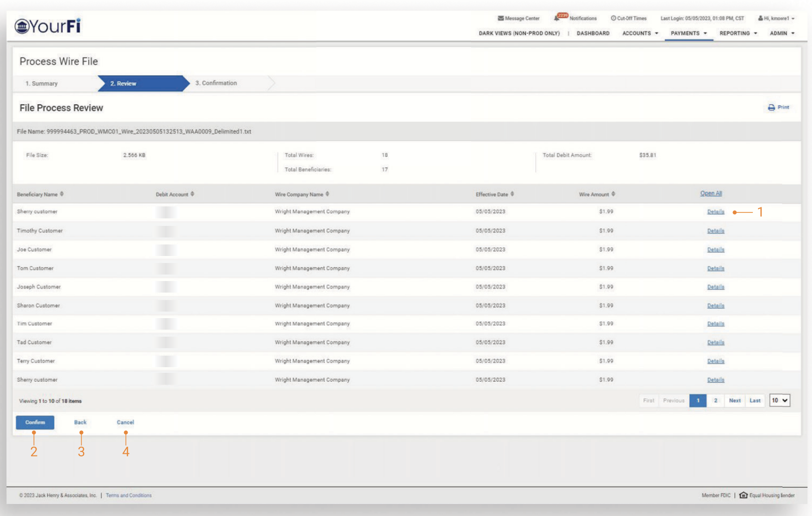Open the Terms and Conditions link
Viewport: 812px width, 516px height.
(129, 495)
